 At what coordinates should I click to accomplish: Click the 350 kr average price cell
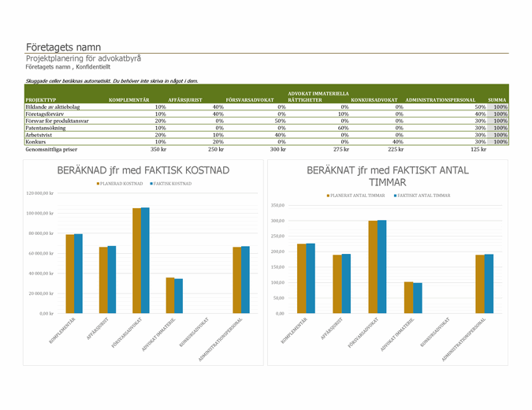click(158, 149)
